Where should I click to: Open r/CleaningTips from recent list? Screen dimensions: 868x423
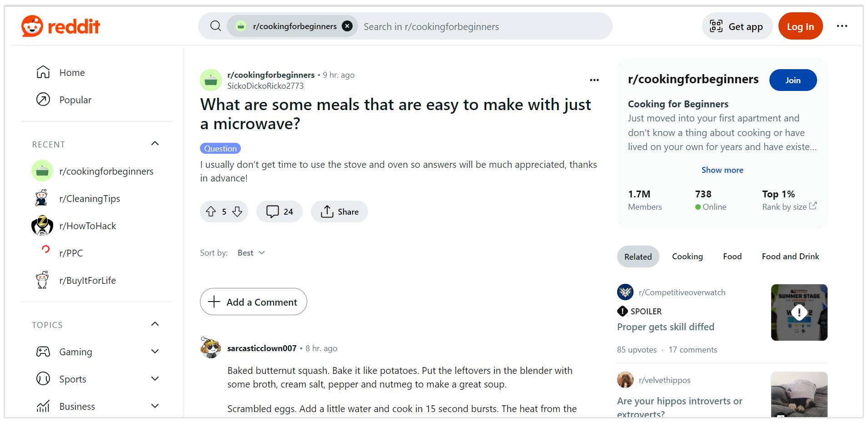tap(90, 198)
